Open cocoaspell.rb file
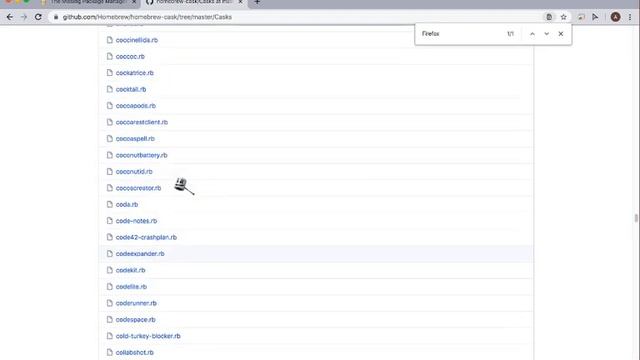 (135, 138)
